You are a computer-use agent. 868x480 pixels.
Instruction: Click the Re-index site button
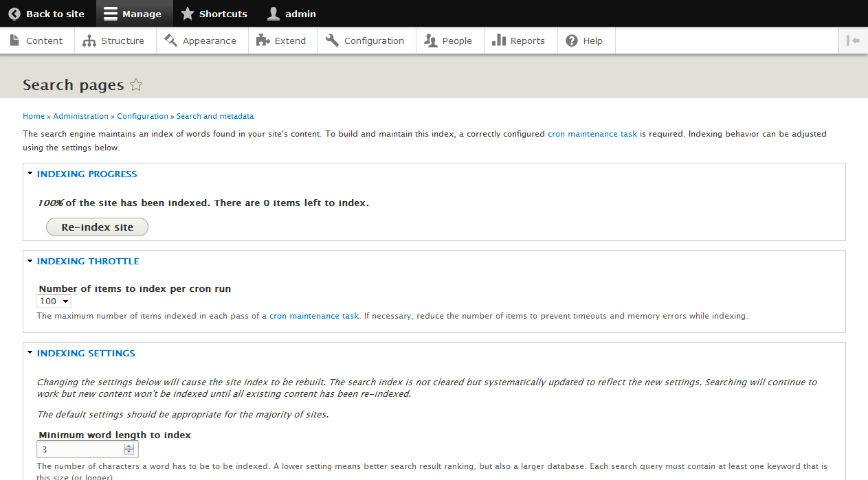97,227
